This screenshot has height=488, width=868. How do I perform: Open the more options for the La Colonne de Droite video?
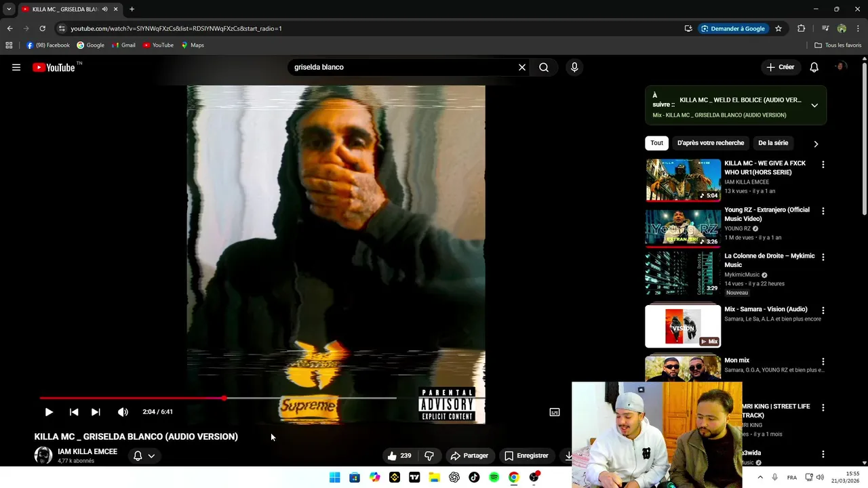pyautogui.click(x=823, y=258)
